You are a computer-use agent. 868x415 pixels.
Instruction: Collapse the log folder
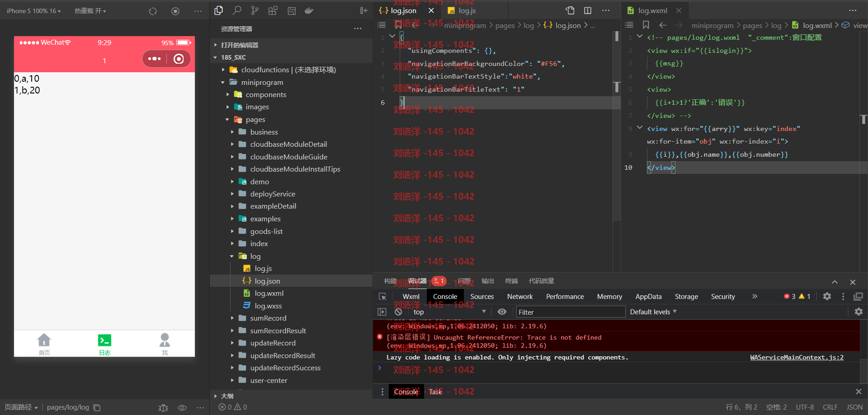(232, 256)
